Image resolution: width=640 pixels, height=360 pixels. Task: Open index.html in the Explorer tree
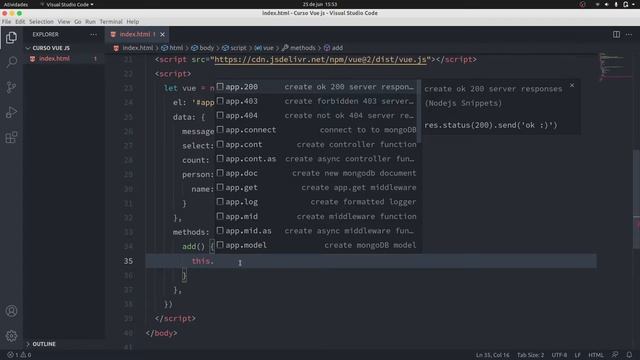point(64,59)
